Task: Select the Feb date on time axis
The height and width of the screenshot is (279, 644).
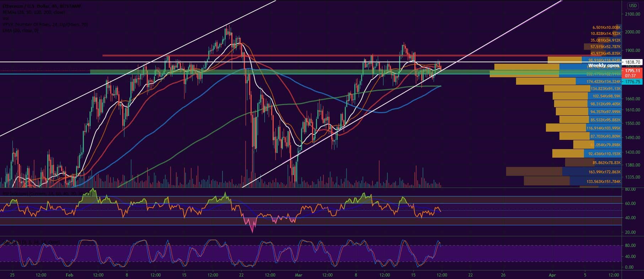Action: tap(69, 275)
